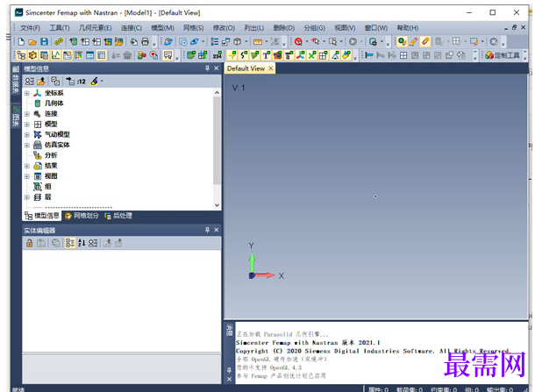542x392 pixels.
Task: Expand the 仿真实体 tree node
Action: point(27,145)
